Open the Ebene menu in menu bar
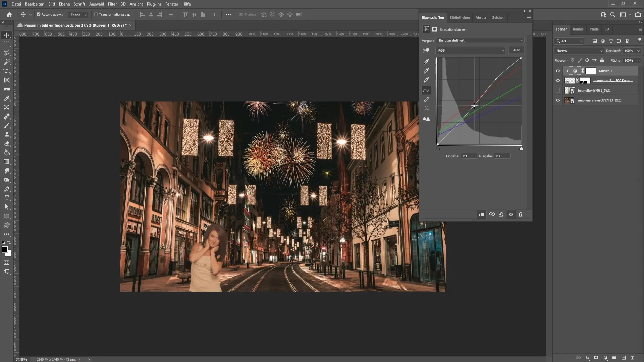Screen dimensions: 644x362 64,4
